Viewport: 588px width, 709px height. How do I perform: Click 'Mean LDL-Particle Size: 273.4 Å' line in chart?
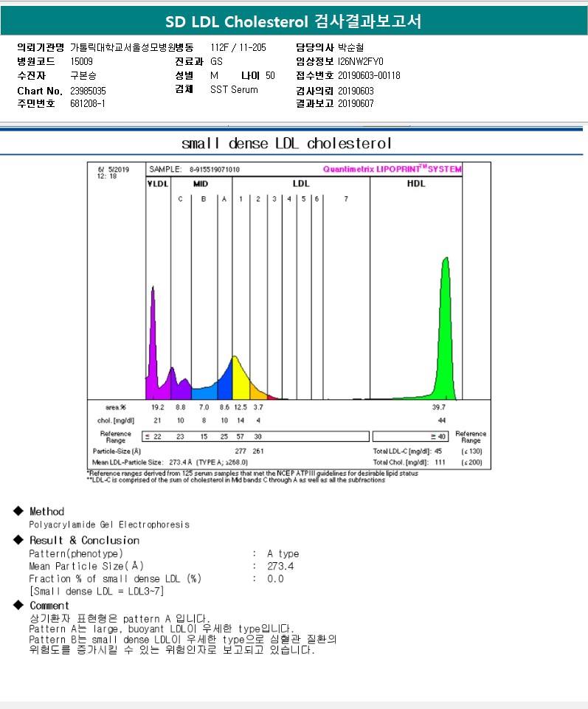pyautogui.click(x=170, y=463)
